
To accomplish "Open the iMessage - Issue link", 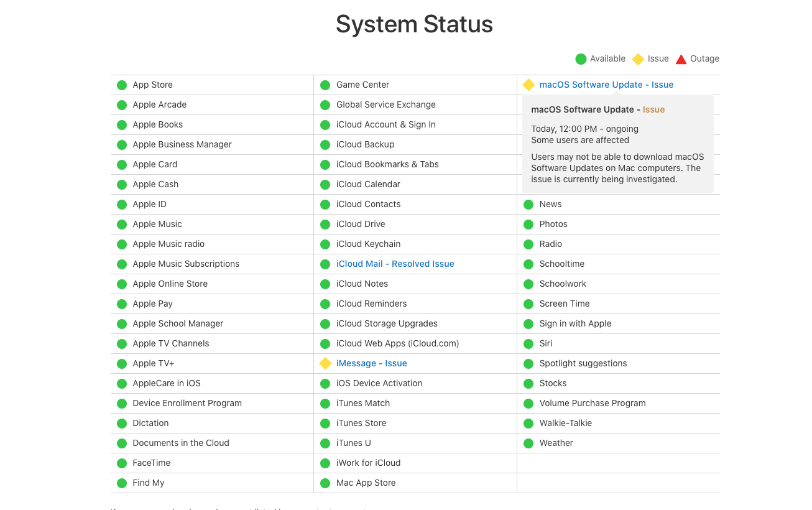I will (371, 363).
